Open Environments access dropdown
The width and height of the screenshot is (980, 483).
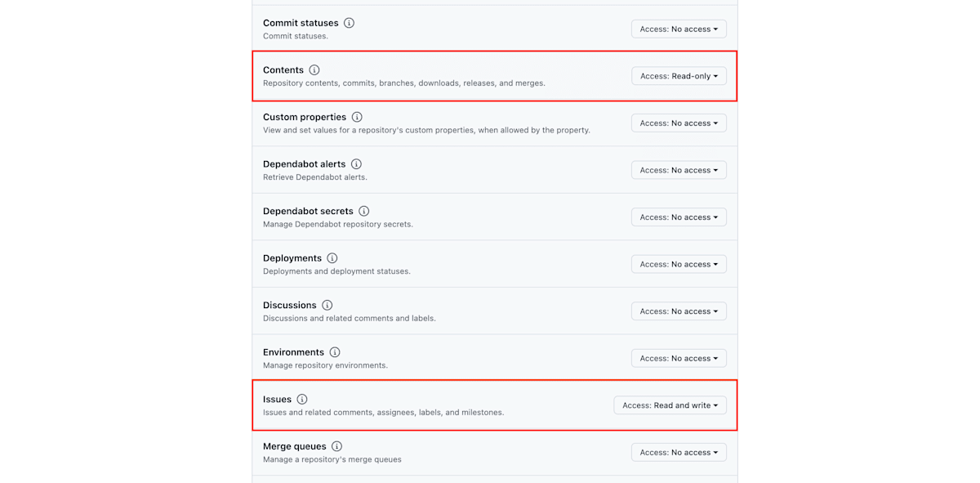pos(679,358)
